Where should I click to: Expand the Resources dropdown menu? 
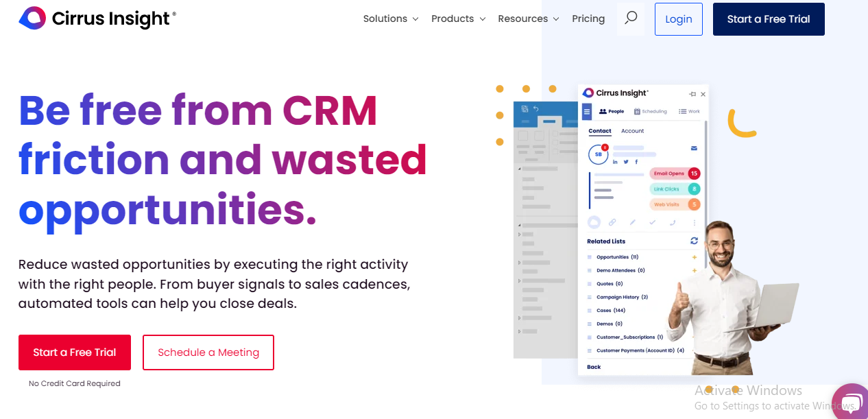[529, 19]
